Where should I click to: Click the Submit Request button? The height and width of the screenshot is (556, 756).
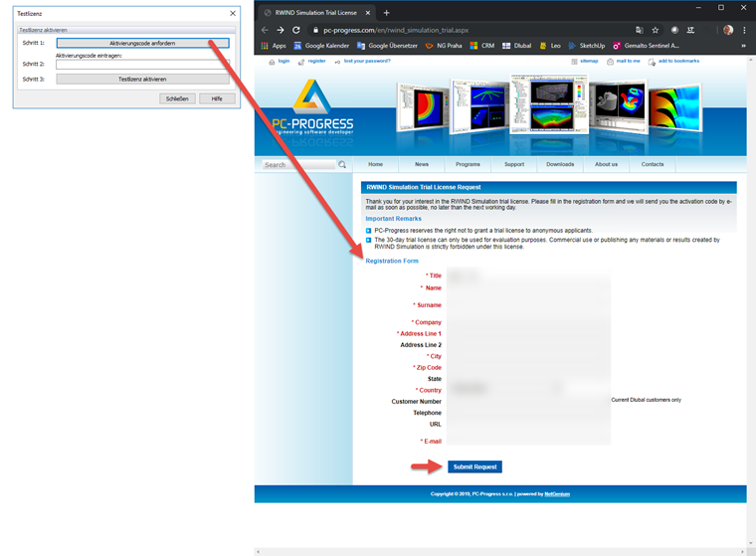point(474,466)
